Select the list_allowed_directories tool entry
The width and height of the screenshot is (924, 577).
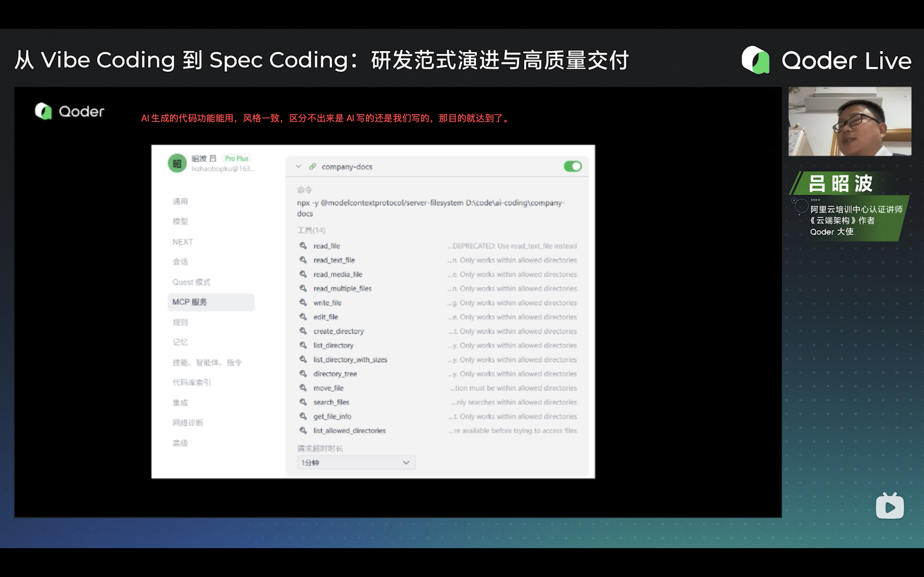[x=349, y=430]
